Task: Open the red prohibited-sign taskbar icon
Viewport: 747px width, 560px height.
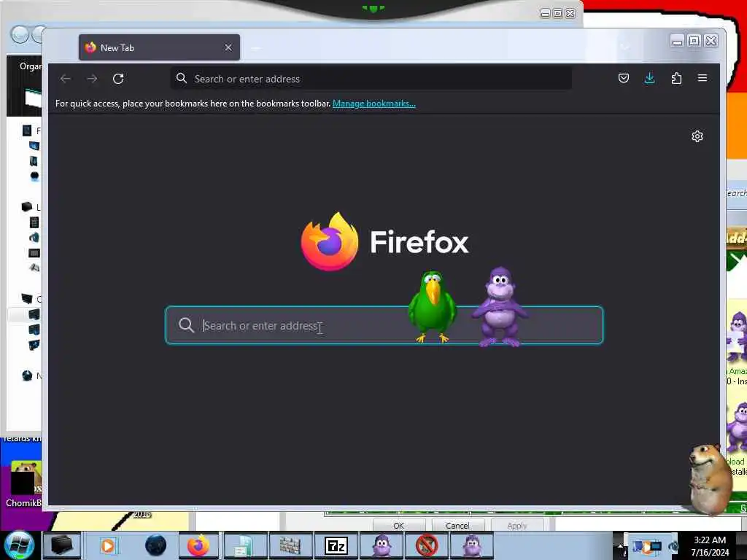Action: click(427, 545)
